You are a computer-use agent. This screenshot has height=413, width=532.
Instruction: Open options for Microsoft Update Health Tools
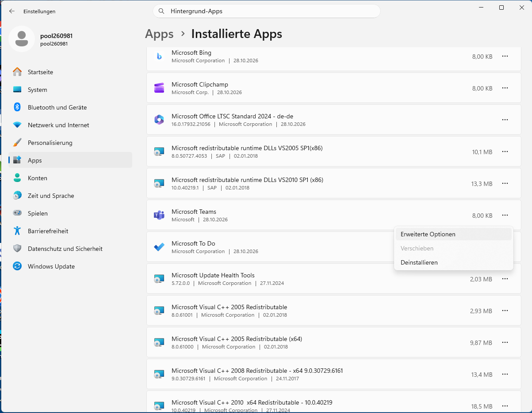point(505,279)
